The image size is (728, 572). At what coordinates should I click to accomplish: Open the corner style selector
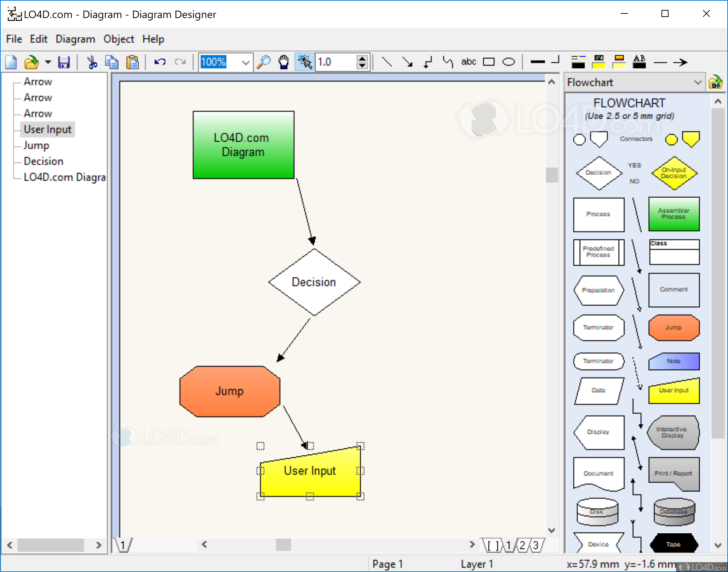point(556,60)
